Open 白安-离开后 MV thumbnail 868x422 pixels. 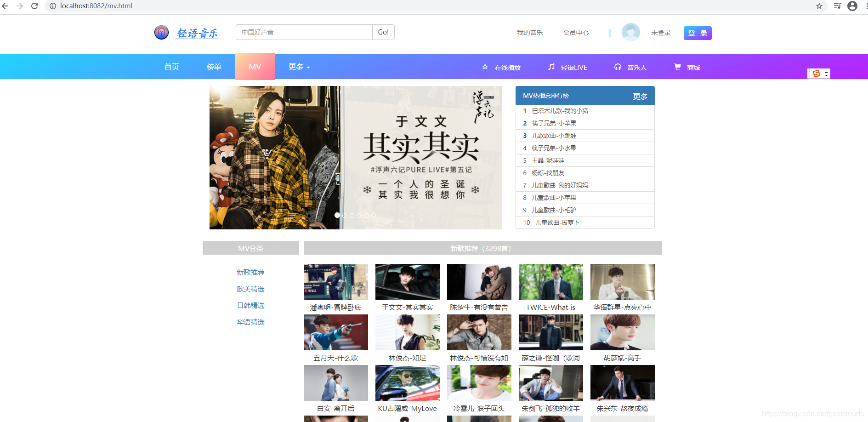[x=336, y=383]
